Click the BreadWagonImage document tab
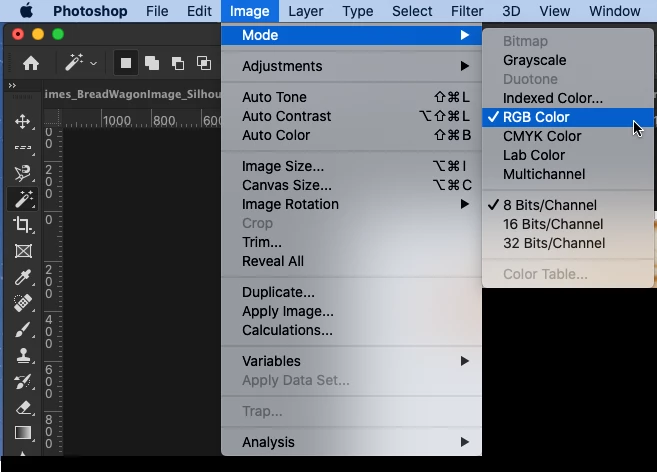657x472 pixels. pos(132,94)
